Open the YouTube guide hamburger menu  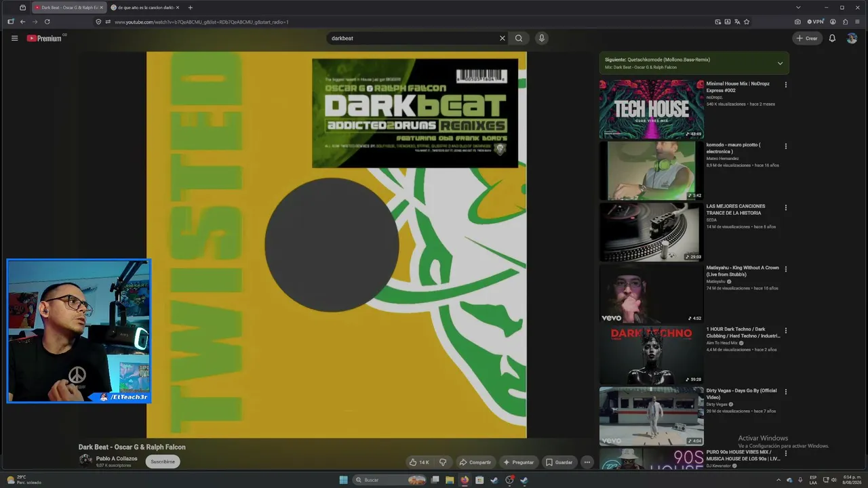(14, 38)
